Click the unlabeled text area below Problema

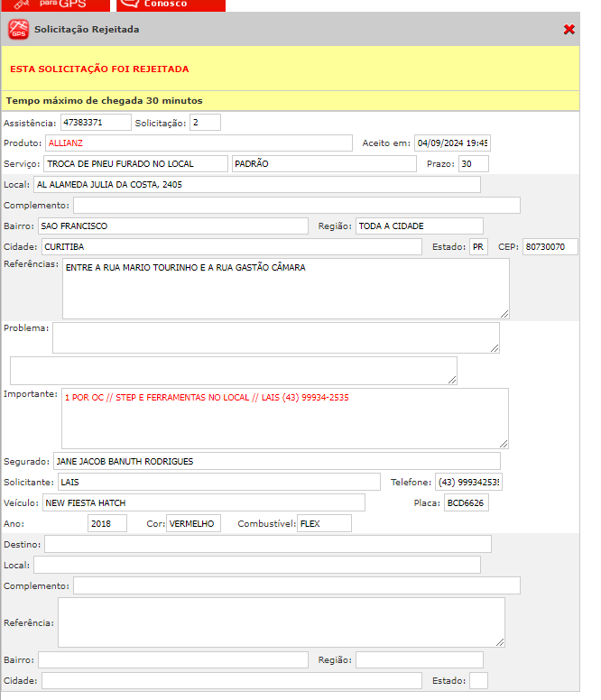coord(234,371)
